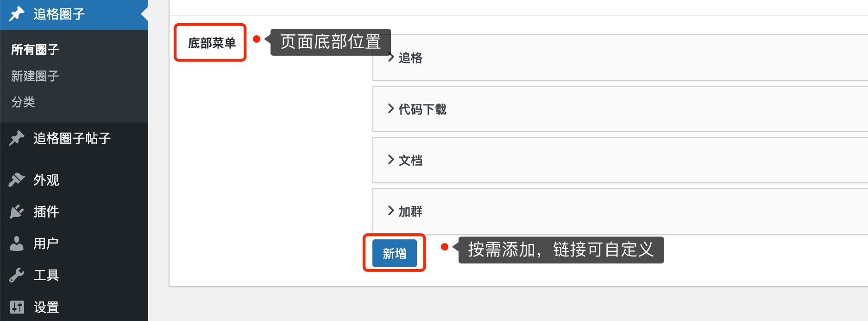Image resolution: width=868 pixels, height=321 pixels.
Task: Open the 外观 menu label
Action: [46, 180]
